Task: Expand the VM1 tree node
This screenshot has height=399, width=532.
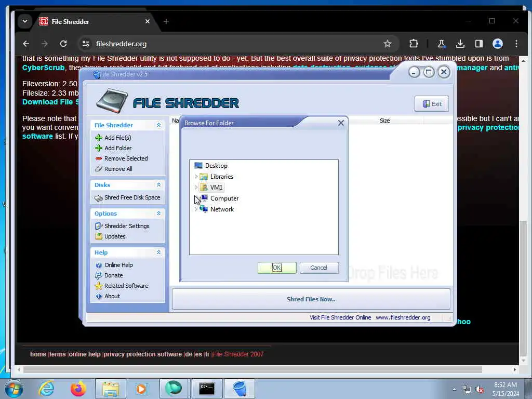Action: (x=196, y=187)
